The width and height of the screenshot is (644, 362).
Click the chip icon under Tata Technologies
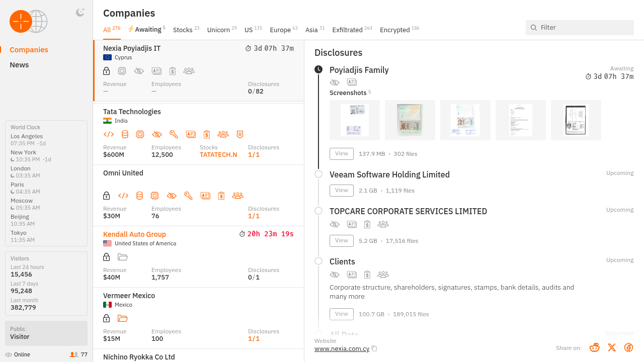pos(140,134)
